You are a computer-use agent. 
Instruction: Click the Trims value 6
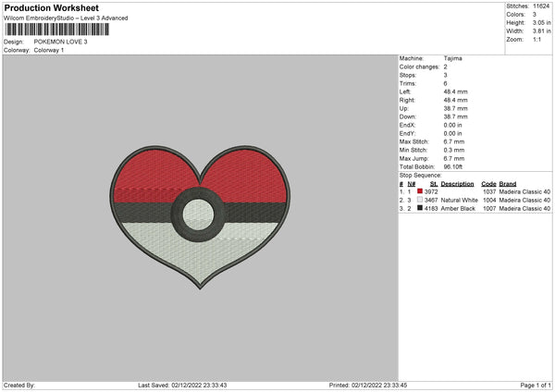pyautogui.click(x=445, y=83)
